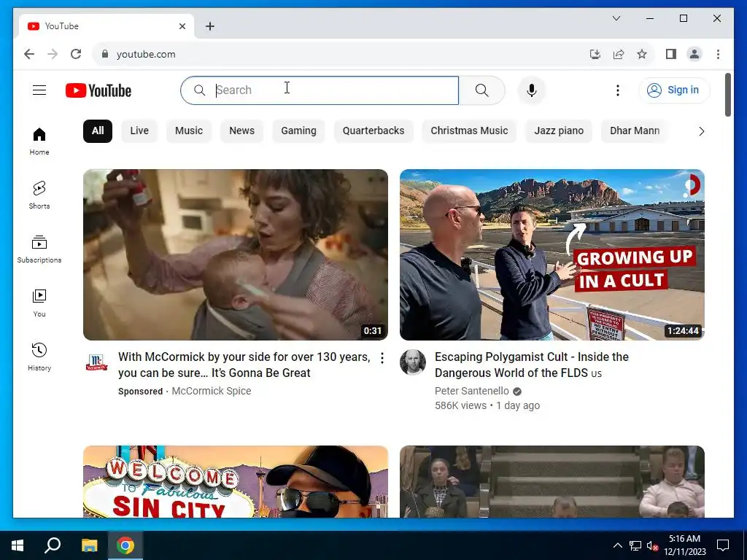Select the Live category chip
The width and height of the screenshot is (747, 560).
(139, 131)
